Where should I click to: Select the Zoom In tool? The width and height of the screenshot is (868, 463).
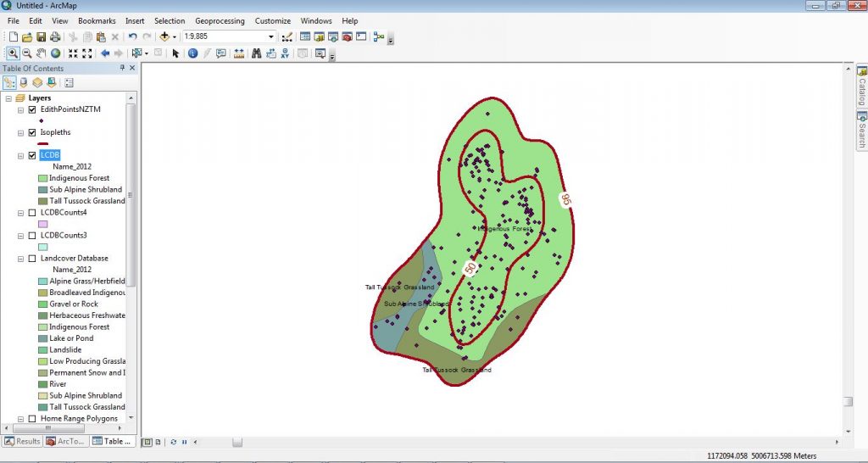pyautogui.click(x=12, y=53)
